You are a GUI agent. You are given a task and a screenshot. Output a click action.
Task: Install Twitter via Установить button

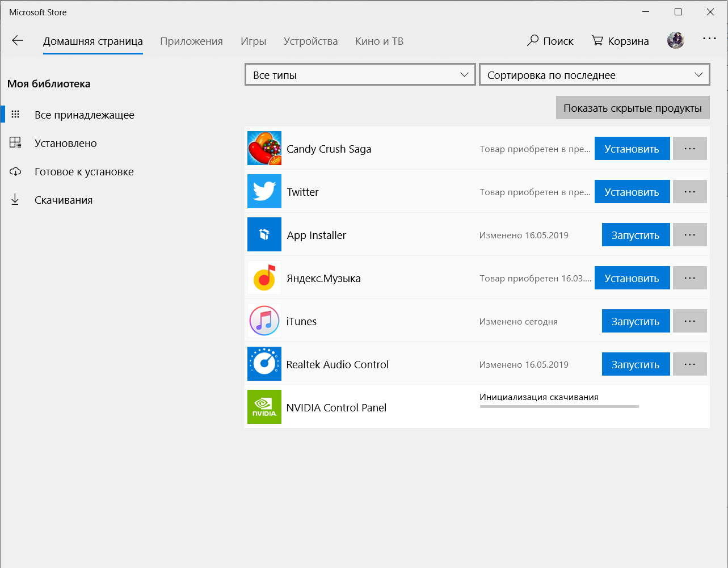[x=632, y=192]
